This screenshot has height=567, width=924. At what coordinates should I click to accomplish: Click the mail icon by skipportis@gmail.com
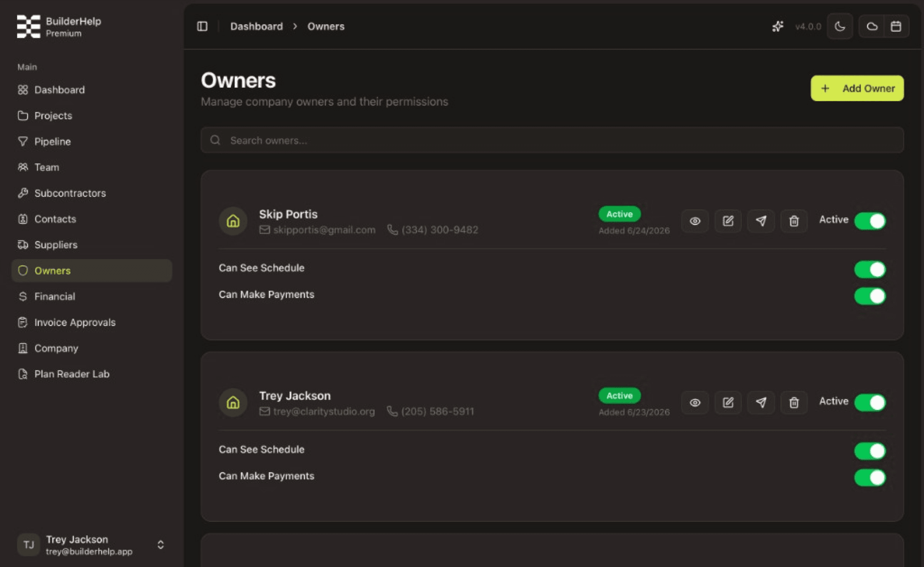pyautogui.click(x=264, y=230)
